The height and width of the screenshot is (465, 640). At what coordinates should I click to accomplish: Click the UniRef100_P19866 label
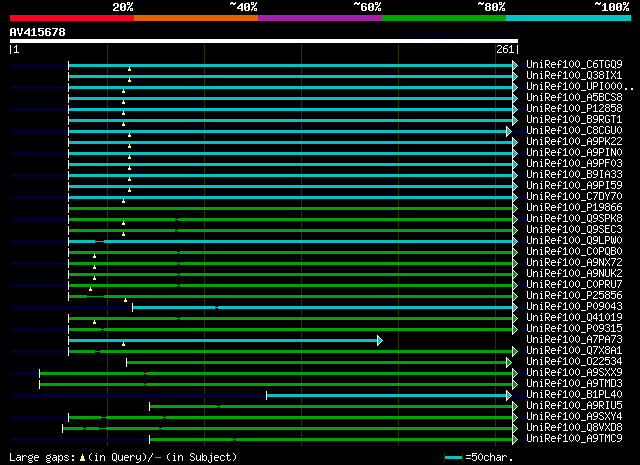point(574,208)
